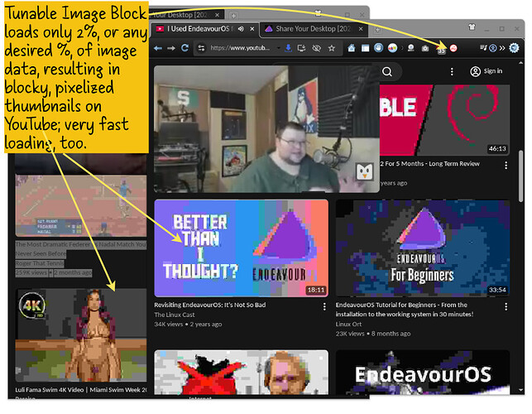Open the eBay extension icon
532x414 pixels.
392,48
